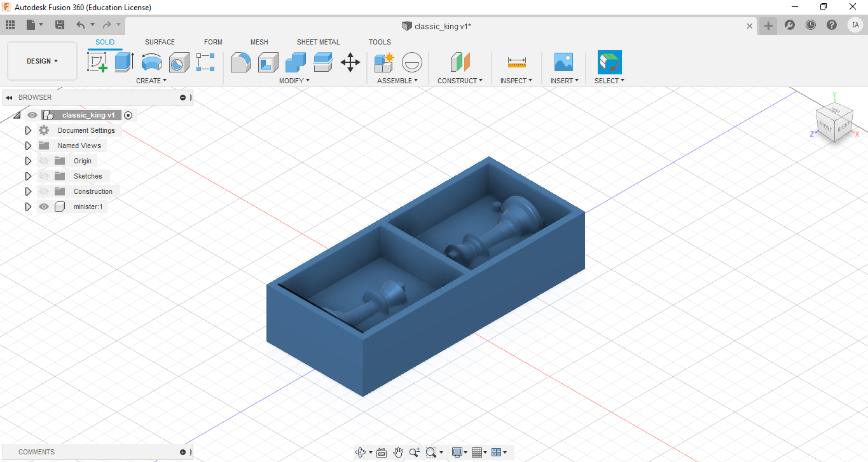The image size is (868, 462).
Task: Click the Select tool icon
Action: tap(609, 62)
